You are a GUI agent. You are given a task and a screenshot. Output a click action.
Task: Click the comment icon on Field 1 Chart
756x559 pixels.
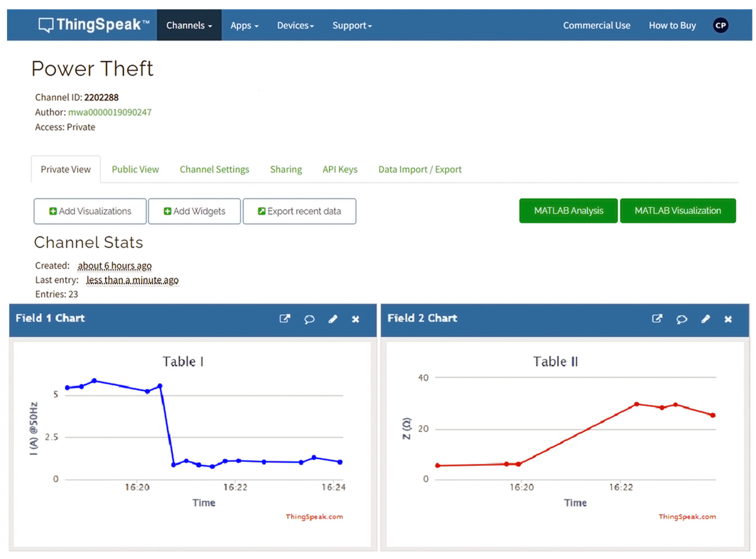[309, 319]
